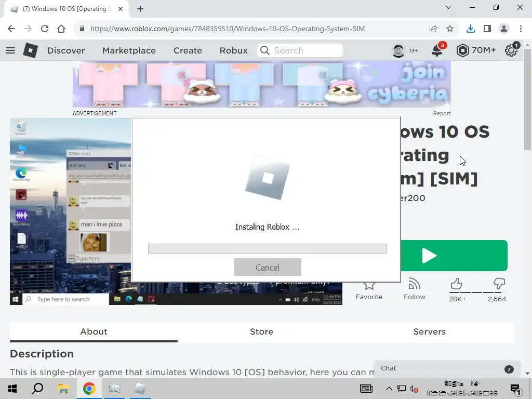This screenshot has height=399, width=532.
Task: Open the volume tray icon
Action: pyautogui.click(x=414, y=389)
